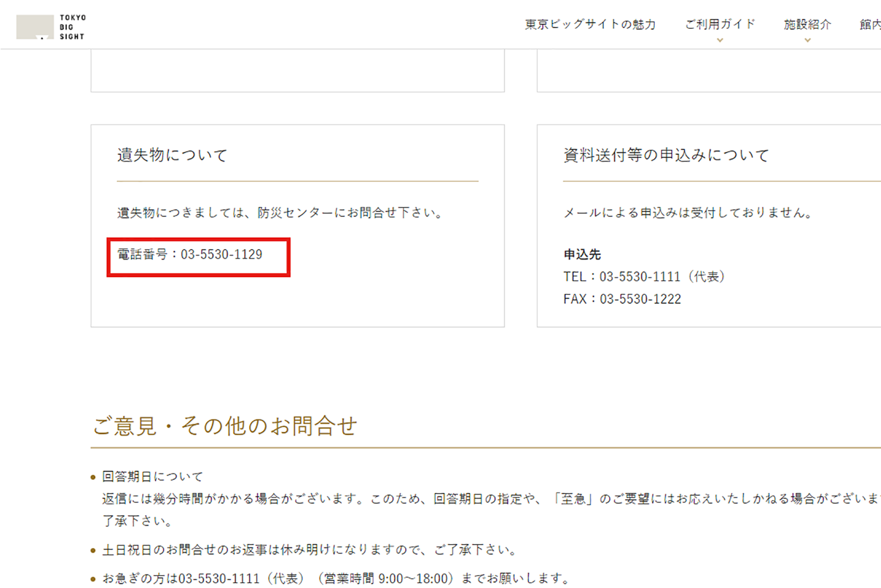Click the 申込先 label
This screenshot has height=588, width=881.
tap(584, 254)
